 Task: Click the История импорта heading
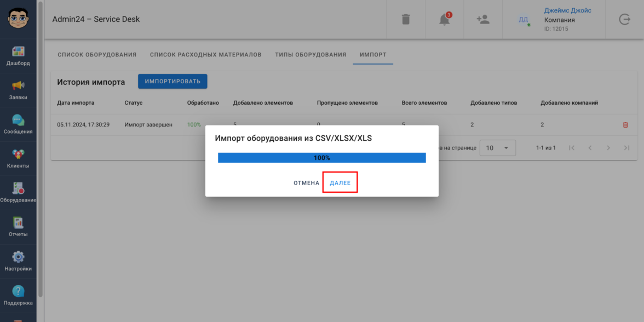click(x=91, y=82)
